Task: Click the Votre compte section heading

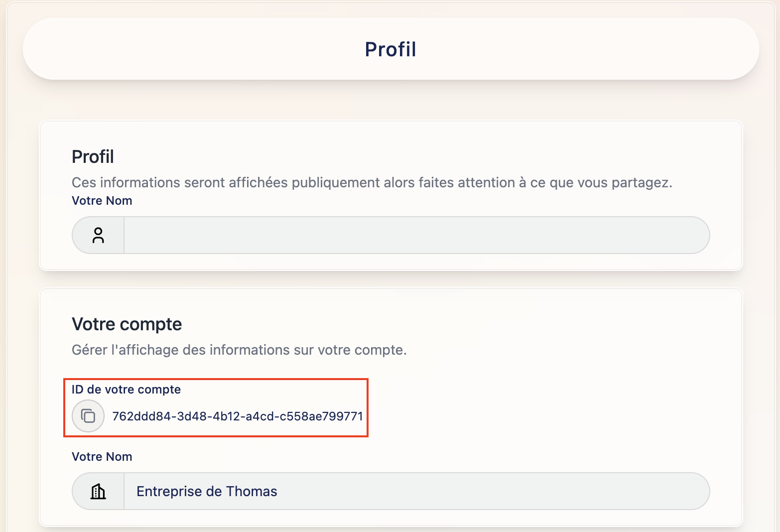Action: pos(127,324)
